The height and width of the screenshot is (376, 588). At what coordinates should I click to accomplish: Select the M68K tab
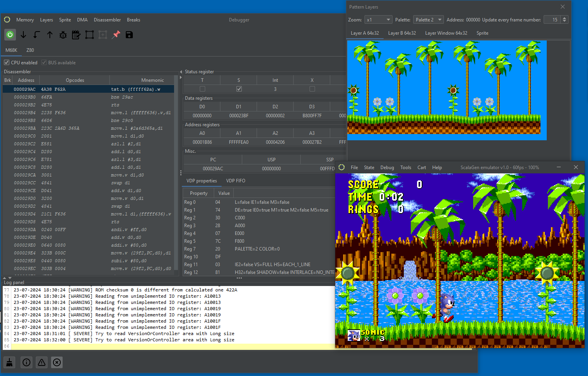click(11, 50)
